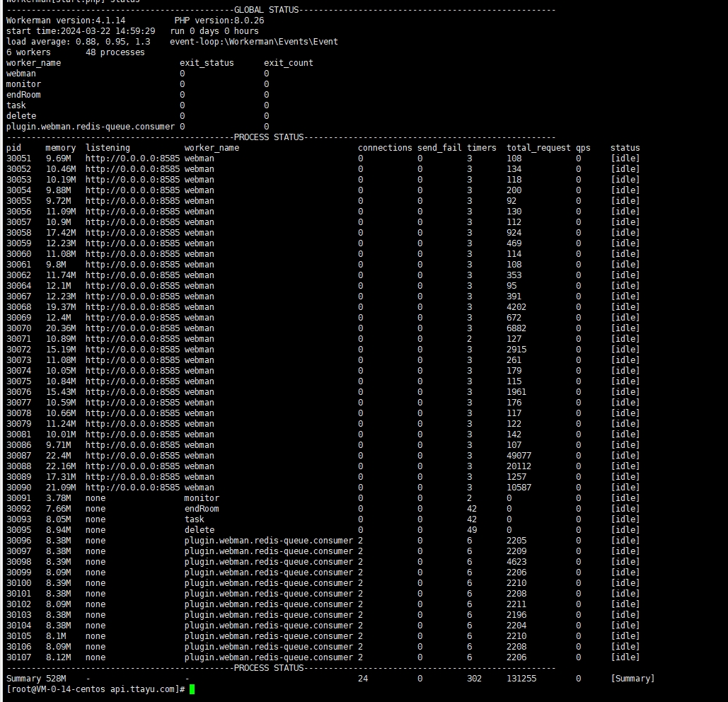Click the 'Summary 528M' text
The height and width of the screenshot is (702, 728).
click(x=36, y=679)
